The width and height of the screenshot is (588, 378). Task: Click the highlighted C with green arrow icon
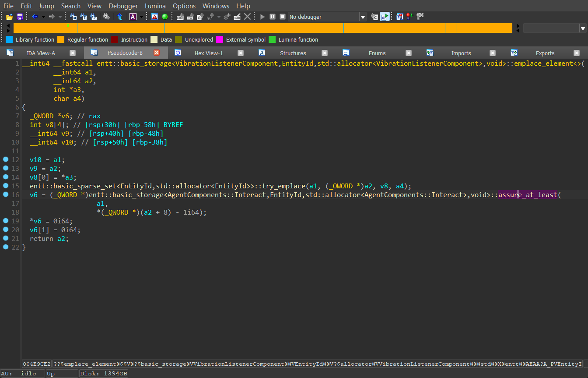385,17
